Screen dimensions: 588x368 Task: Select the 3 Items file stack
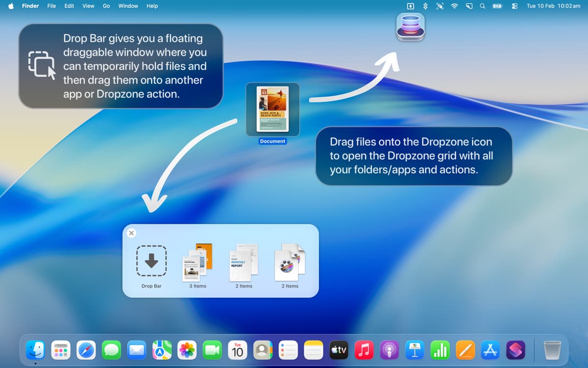(x=197, y=263)
